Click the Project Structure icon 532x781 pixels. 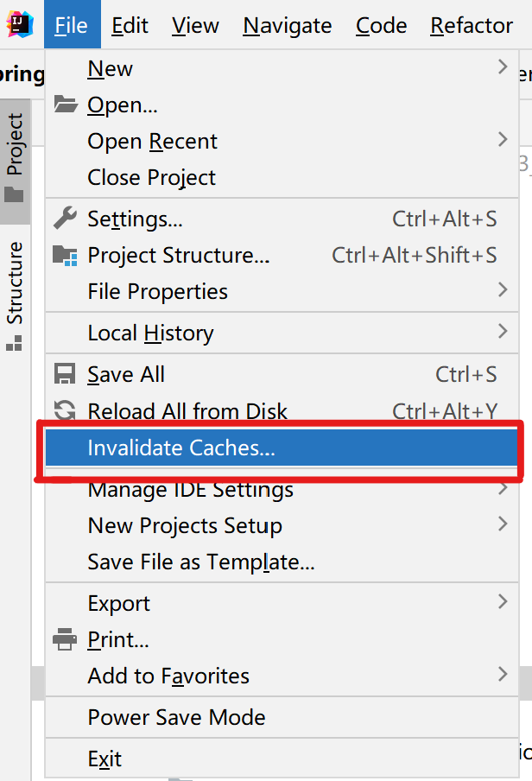point(66,256)
